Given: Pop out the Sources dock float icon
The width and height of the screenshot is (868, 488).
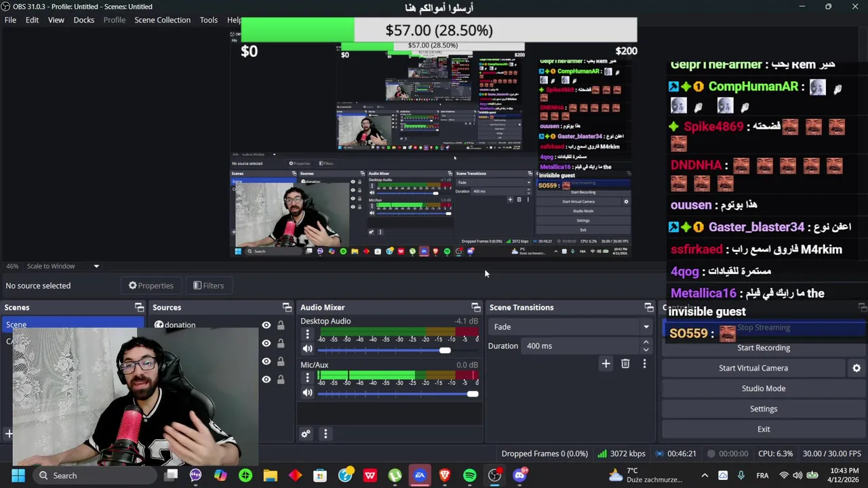Looking at the screenshot, I should (287, 307).
